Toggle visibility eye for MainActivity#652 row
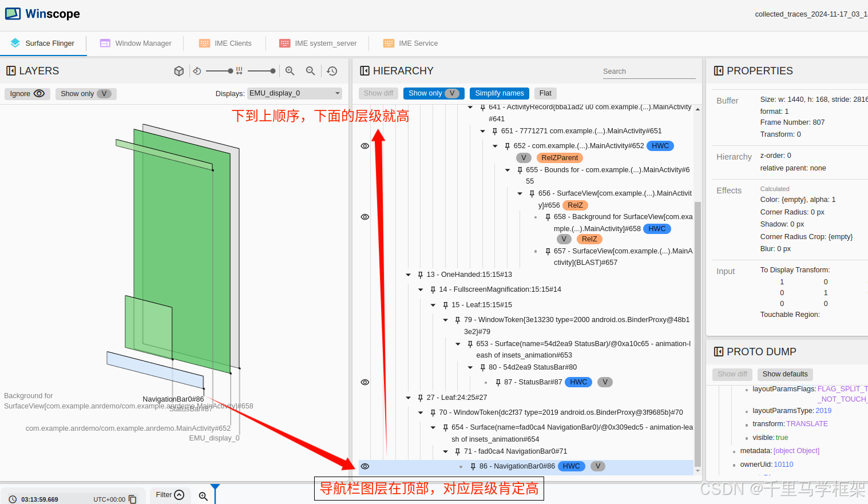 pos(365,146)
